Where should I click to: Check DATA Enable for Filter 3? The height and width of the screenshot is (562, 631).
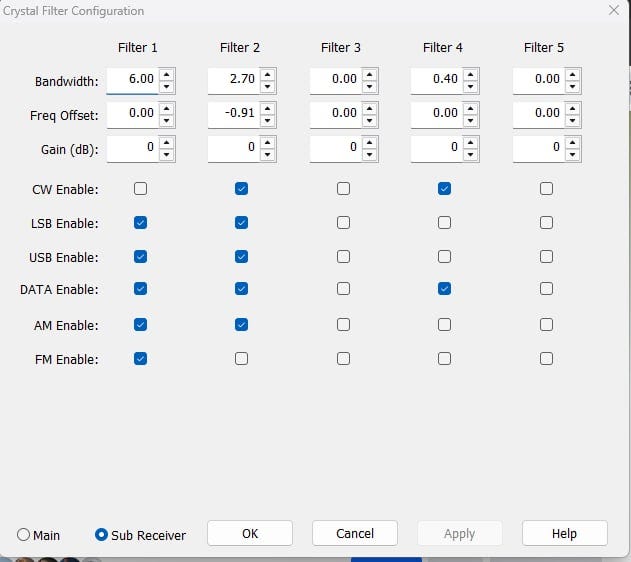343,289
